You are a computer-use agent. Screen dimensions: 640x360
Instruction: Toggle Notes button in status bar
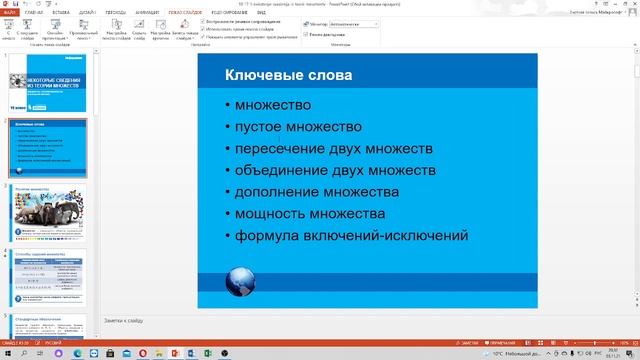tap(467, 343)
